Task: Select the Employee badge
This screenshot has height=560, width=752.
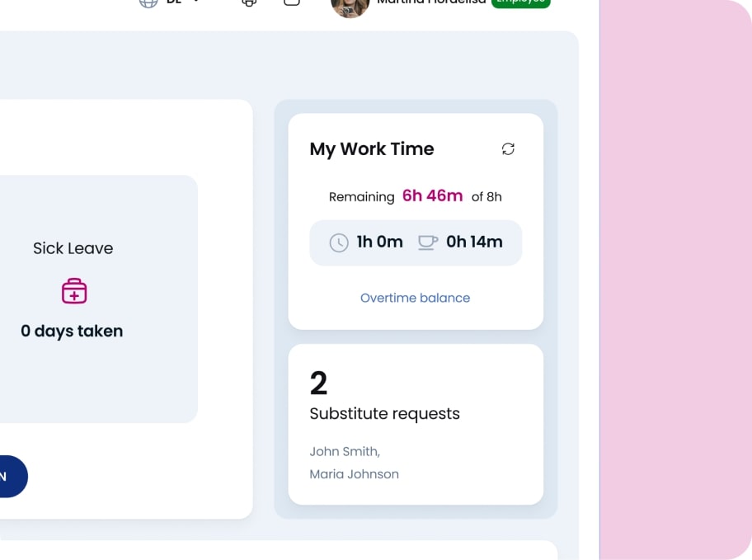Action: point(521,2)
